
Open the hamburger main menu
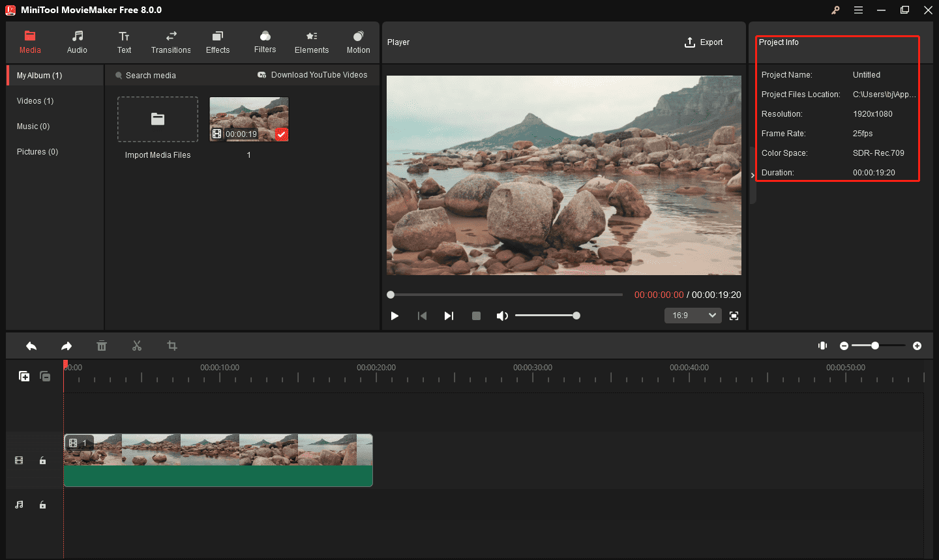[859, 10]
